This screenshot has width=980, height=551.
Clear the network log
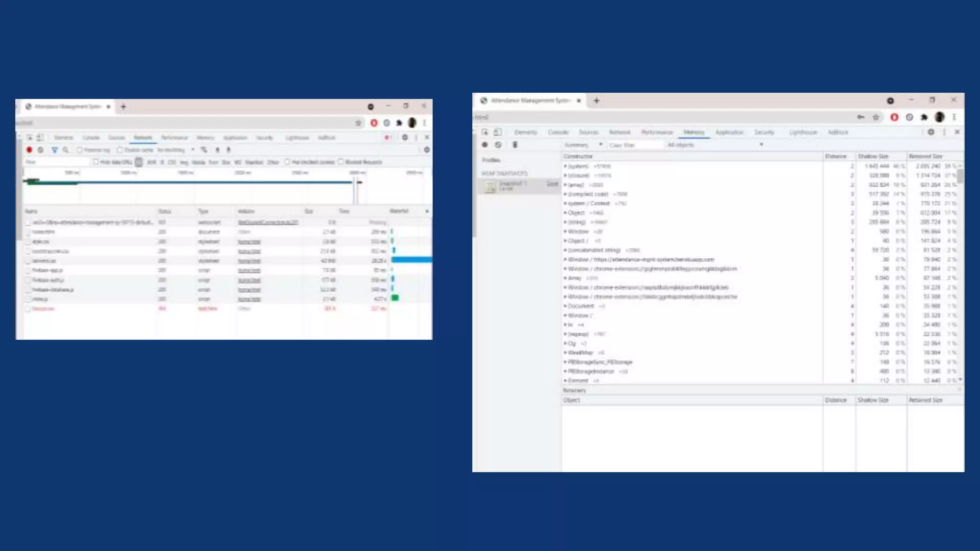click(41, 150)
